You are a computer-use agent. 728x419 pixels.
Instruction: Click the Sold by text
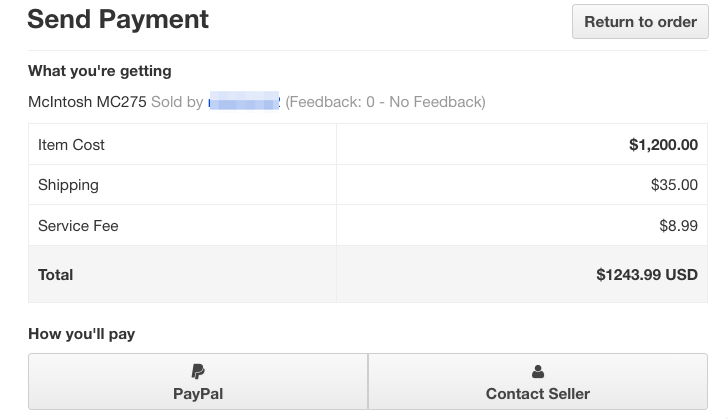[177, 102]
